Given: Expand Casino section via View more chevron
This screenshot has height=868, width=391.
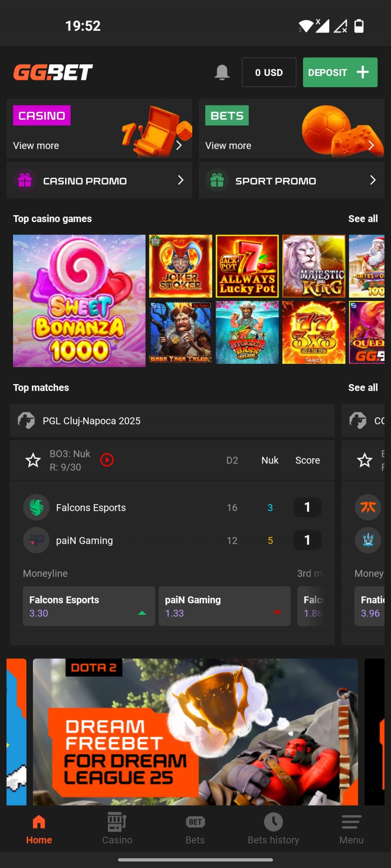Looking at the screenshot, I should pyautogui.click(x=179, y=145).
